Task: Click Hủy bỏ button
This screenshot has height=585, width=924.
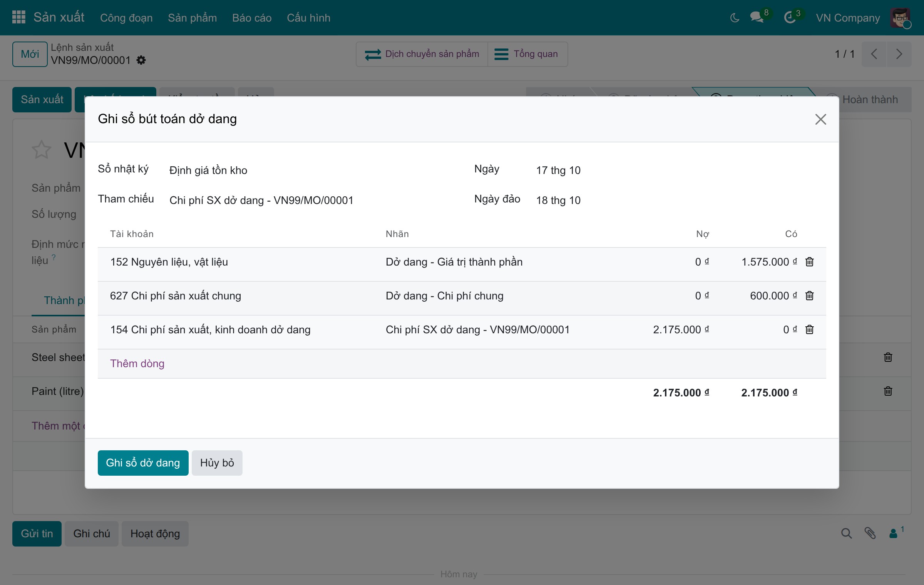Action: (x=217, y=463)
